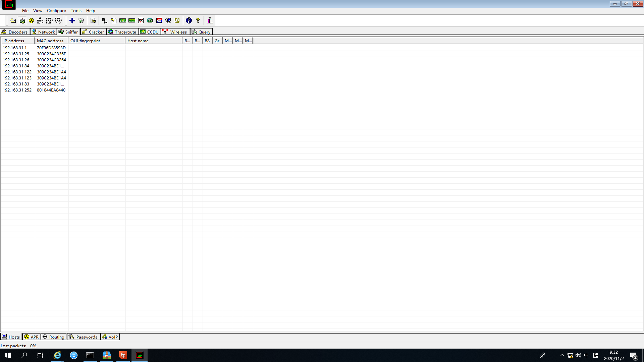Toggle the Start/Stop Sniffer button

(22, 21)
